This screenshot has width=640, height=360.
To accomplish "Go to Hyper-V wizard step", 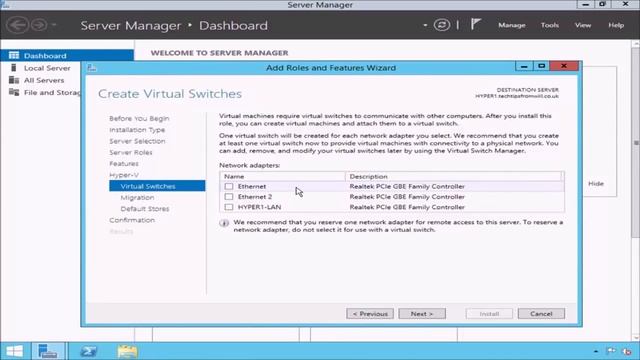I will pos(124,175).
